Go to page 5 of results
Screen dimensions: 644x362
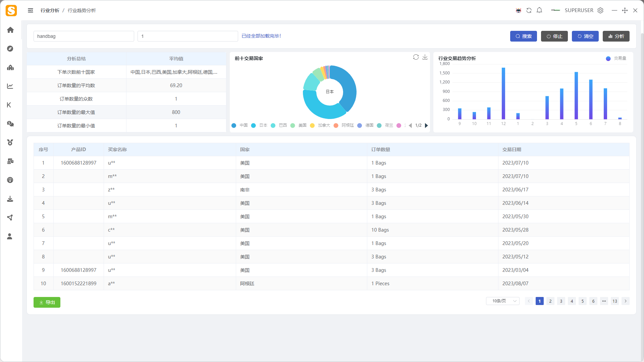point(583,301)
